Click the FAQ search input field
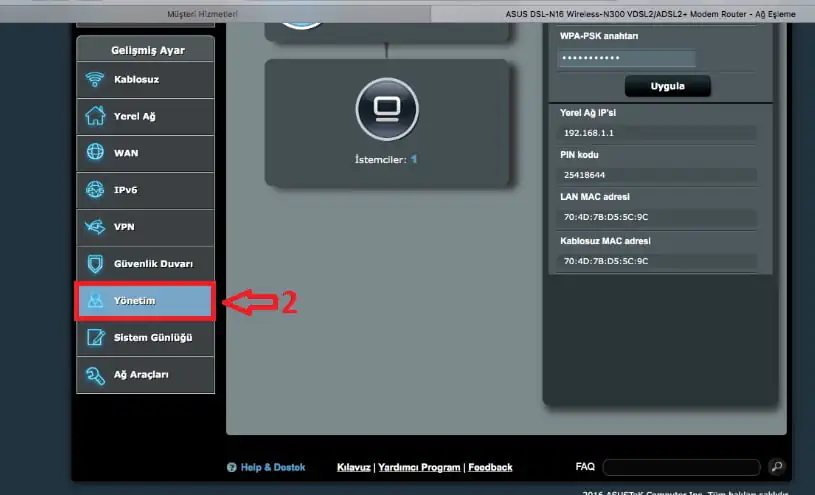 point(681,467)
